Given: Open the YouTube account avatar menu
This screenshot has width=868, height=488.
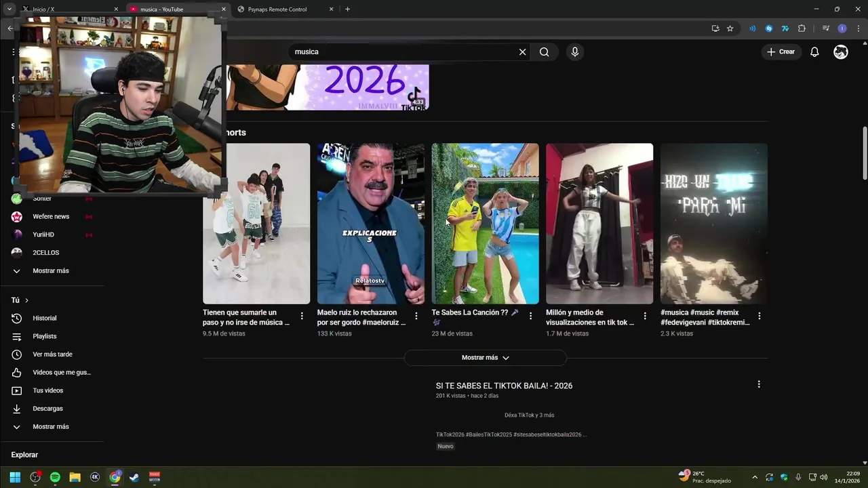Looking at the screenshot, I should [841, 52].
